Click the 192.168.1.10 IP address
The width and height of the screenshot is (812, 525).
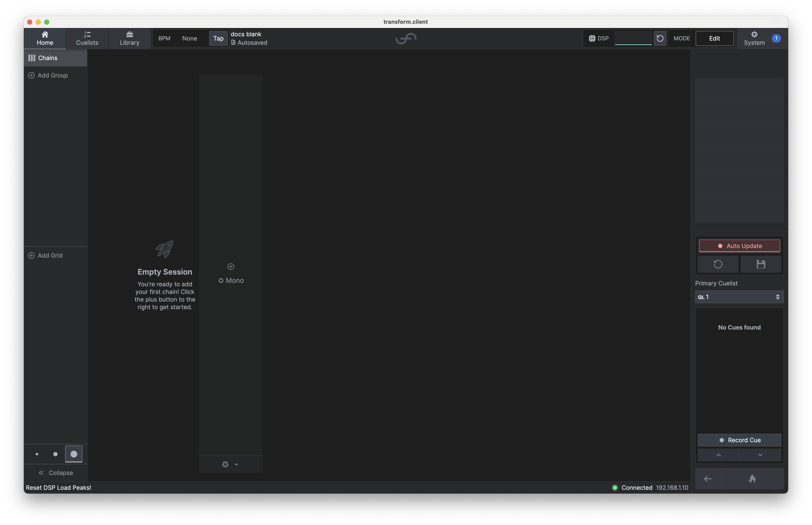tap(672, 487)
